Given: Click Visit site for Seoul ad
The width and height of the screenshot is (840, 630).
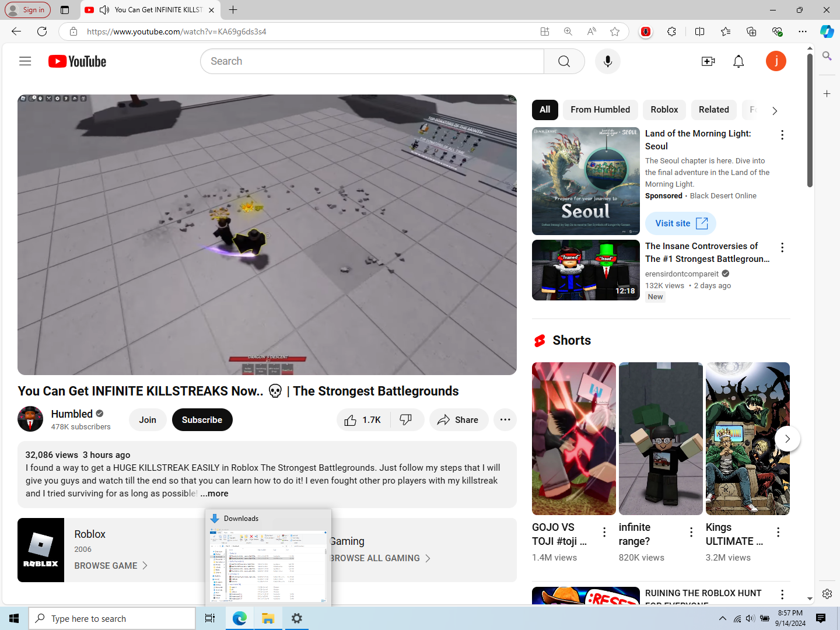Looking at the screenshot, I should click(681, 223).
